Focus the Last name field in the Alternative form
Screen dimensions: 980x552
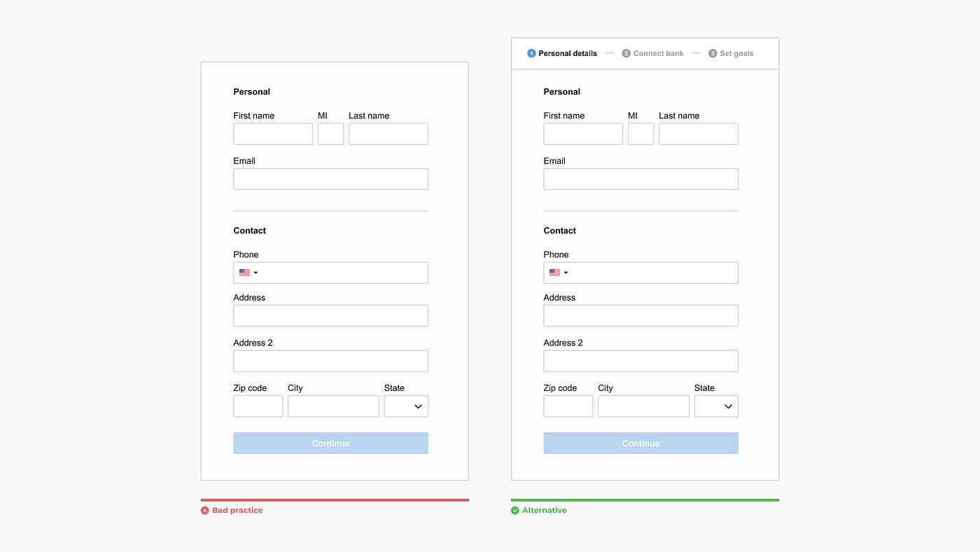pyautogui.click(x=699, y=134)
